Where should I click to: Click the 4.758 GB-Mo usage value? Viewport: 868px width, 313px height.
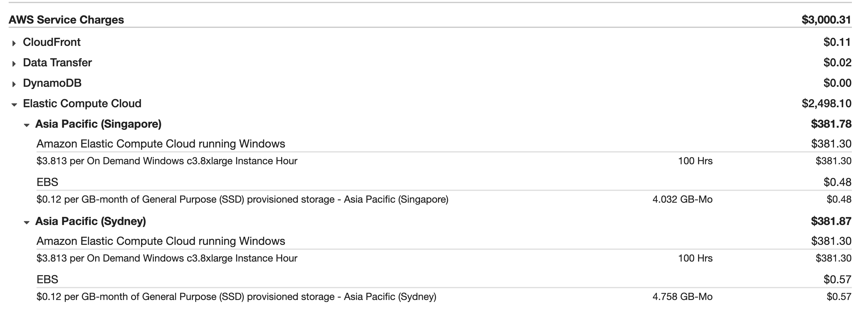682,297
